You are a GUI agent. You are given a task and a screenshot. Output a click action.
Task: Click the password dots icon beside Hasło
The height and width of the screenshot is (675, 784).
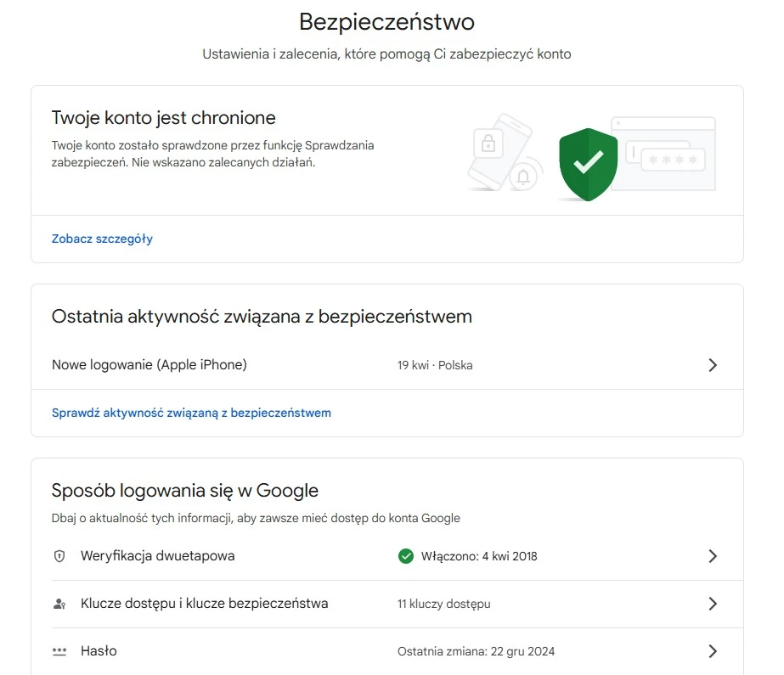tap(59, 651)
